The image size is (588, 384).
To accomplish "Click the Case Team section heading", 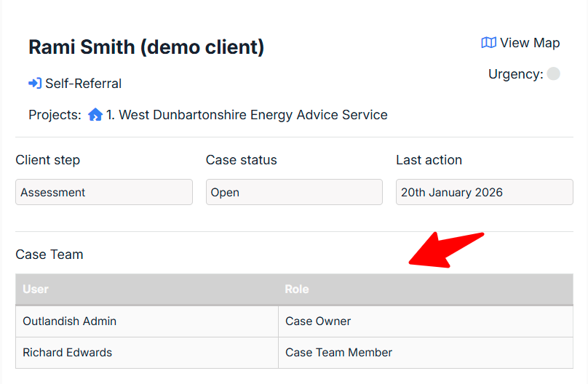I will [49, 255].
